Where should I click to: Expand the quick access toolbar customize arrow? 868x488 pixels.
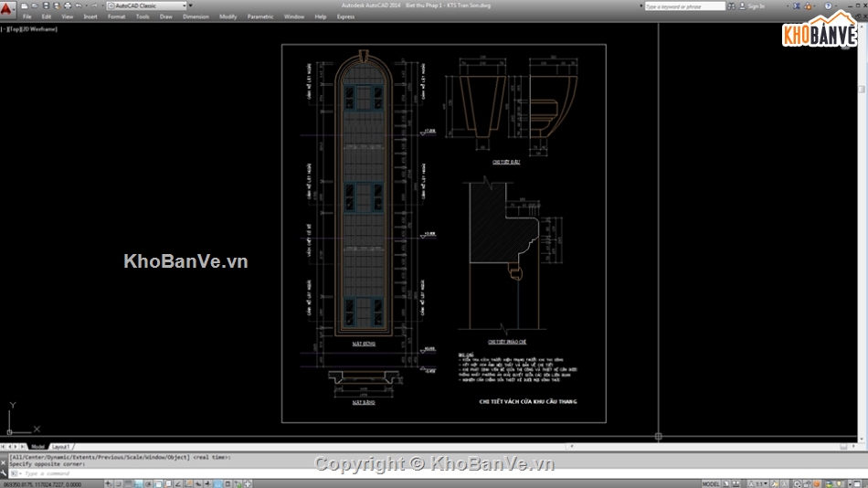[x=190, y=5]
